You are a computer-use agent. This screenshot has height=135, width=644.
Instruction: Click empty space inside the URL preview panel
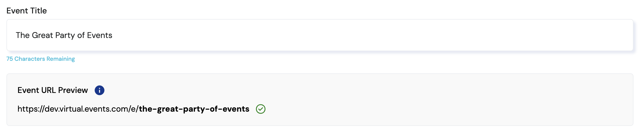click(438, 99)
